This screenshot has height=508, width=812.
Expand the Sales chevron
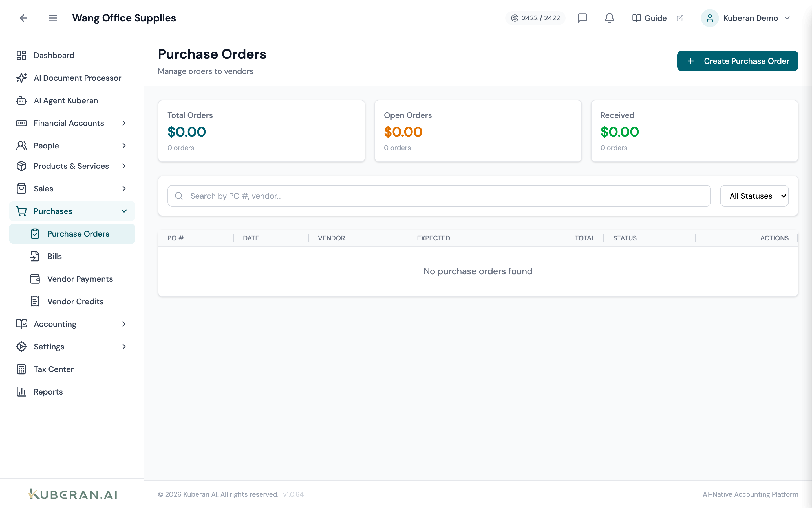pyautogui.click(x=124, y=189)
